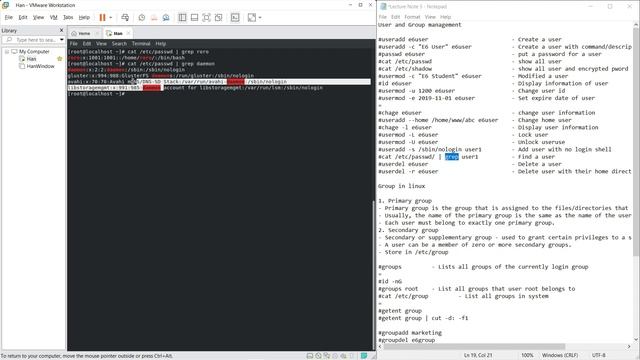Open the terminal's Edit menu
The height and width of the screenshot is (360, 640).
87,44
